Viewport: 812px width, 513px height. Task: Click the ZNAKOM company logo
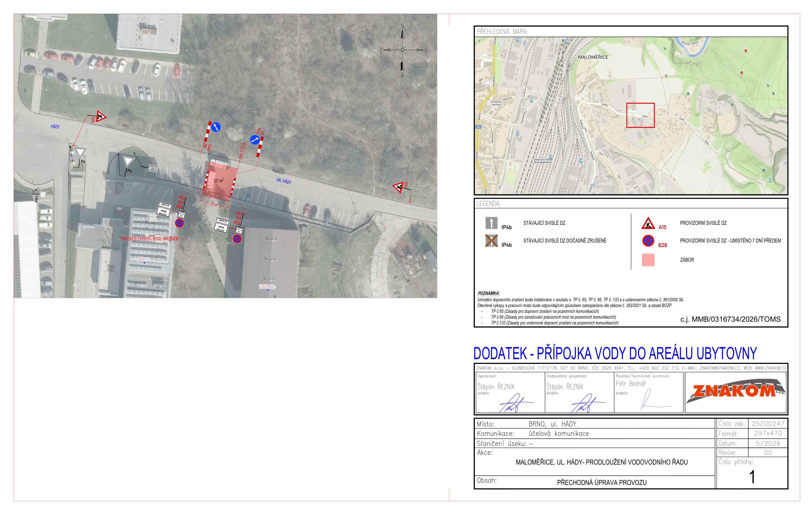click(x=735, y=391)
